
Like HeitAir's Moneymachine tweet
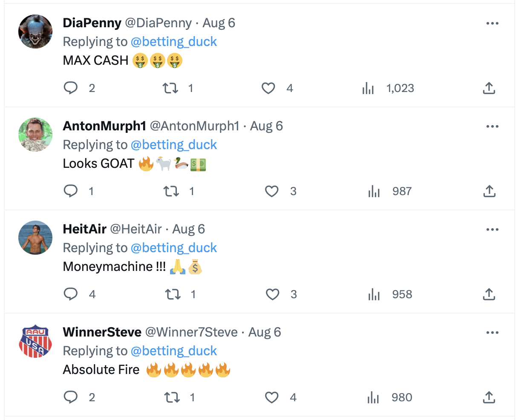[272, 294]
